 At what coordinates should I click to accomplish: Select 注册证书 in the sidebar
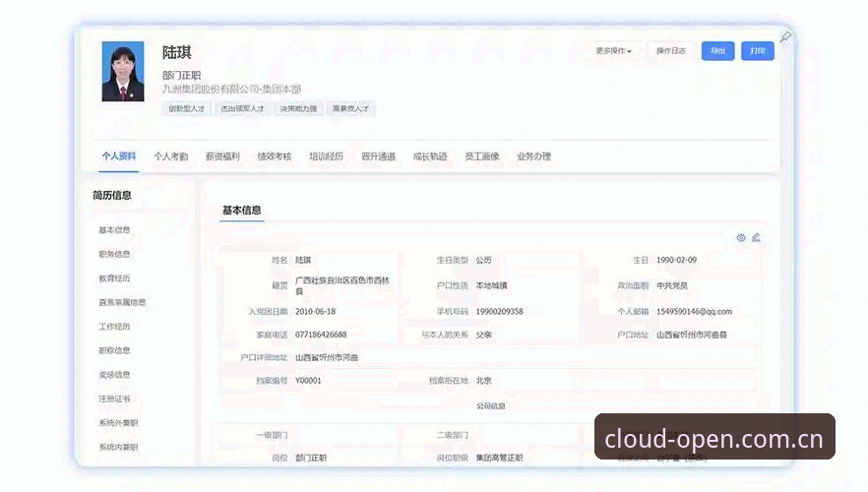tap(114, 399)
